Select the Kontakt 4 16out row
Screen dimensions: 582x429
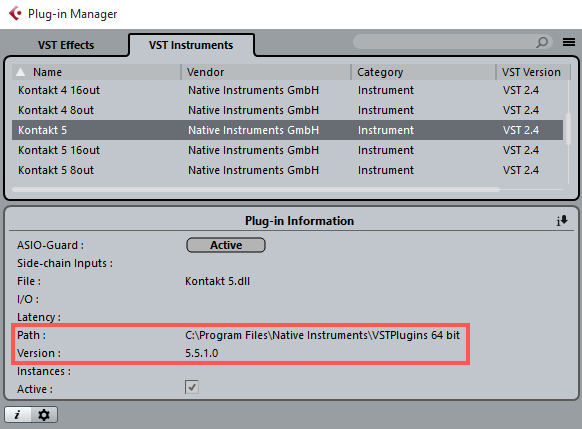pos(288,90)
